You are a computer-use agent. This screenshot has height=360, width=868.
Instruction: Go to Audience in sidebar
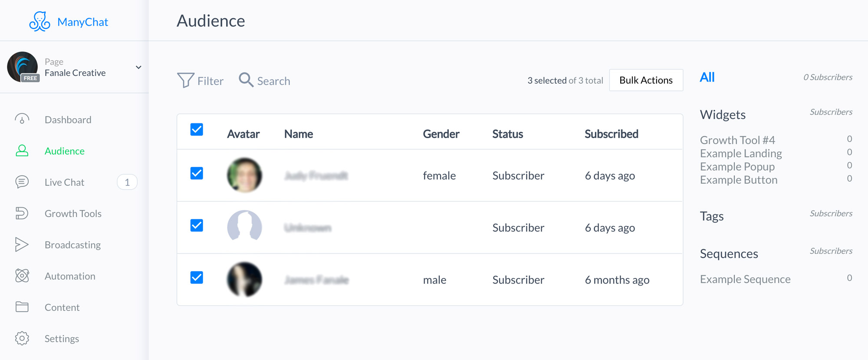coord(64,151)
